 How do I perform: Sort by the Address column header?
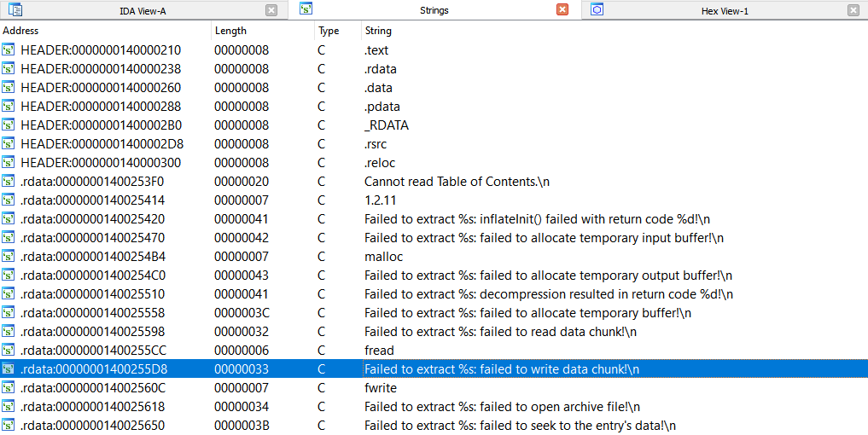coord(105,31)
